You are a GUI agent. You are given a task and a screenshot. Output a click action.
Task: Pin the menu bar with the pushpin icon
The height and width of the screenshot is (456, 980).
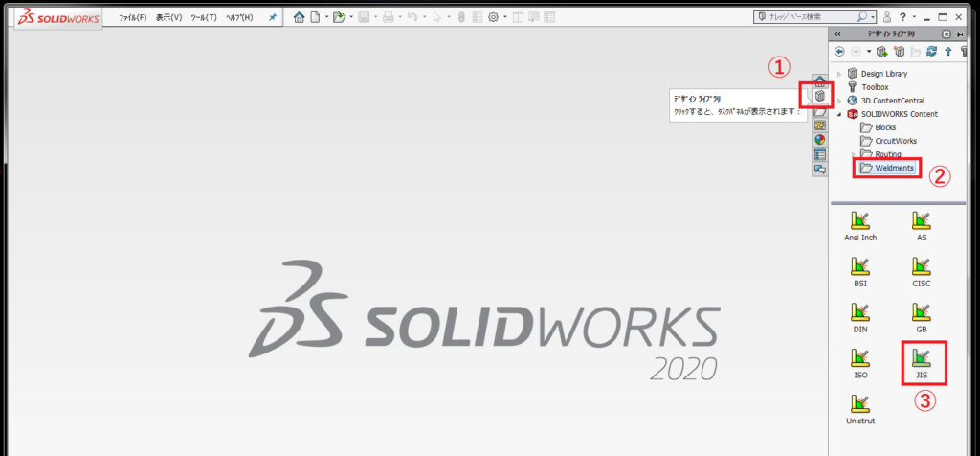273,17
